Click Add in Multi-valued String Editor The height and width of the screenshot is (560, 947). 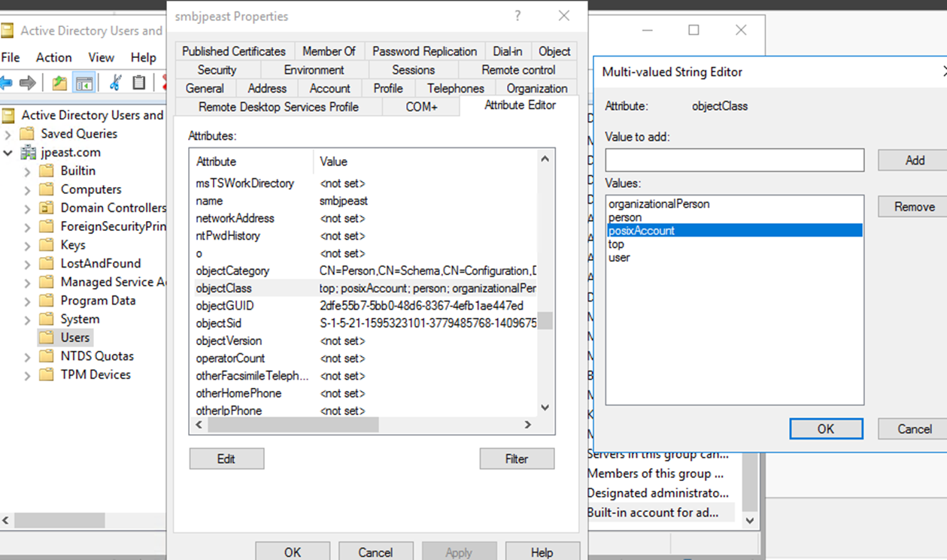coord(915,160)
